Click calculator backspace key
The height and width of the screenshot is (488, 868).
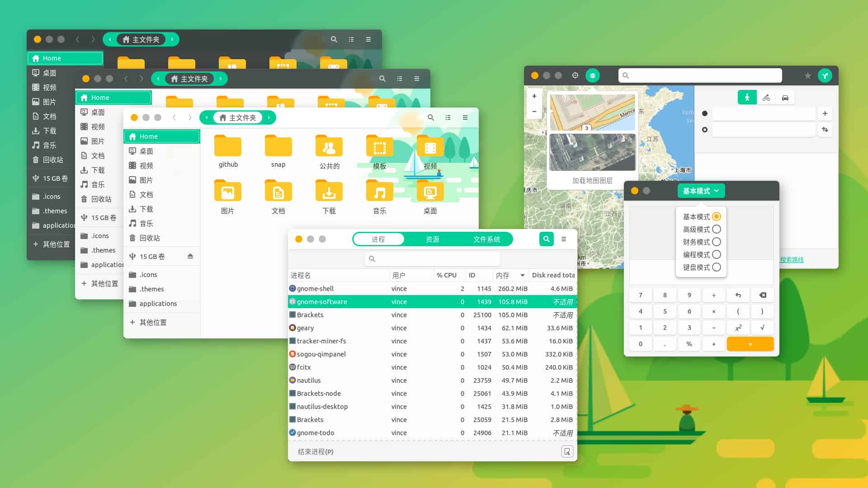[x=763, y=295]
